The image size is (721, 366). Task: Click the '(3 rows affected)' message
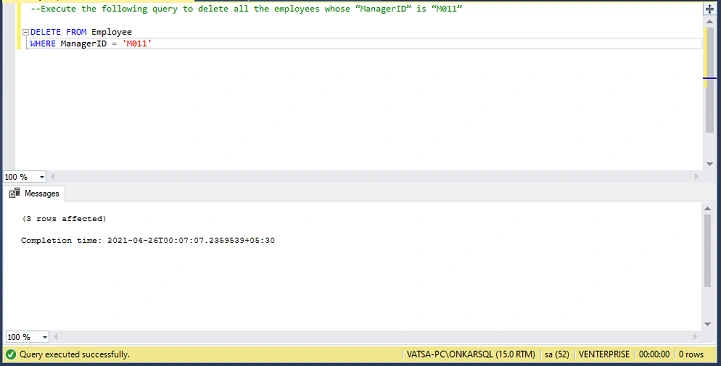click(x=64, y=219)
